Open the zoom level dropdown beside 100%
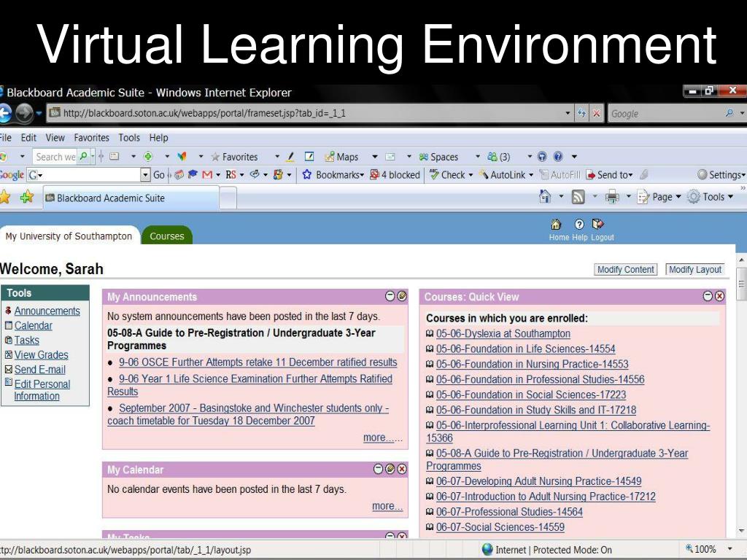747x560 pixels. click(x=729, y=549)
